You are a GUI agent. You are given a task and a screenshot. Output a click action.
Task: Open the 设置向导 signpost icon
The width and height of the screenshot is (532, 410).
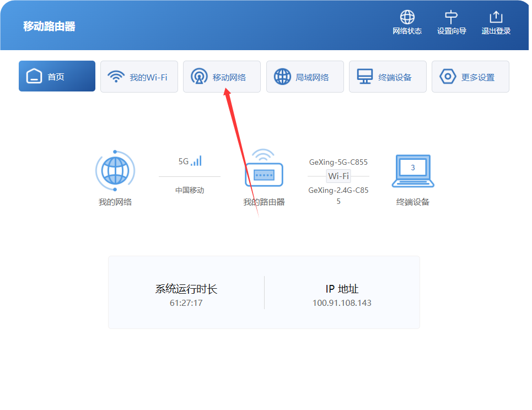click(x=452, y=17)
